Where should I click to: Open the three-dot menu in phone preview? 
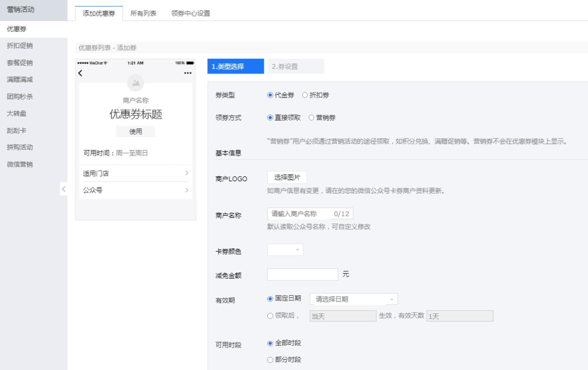point(187,73)
